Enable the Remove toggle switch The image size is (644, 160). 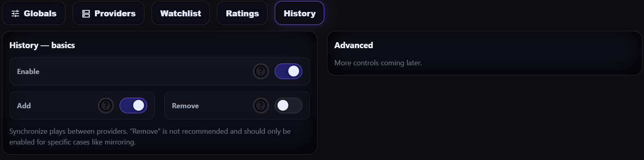click(288, 106)
